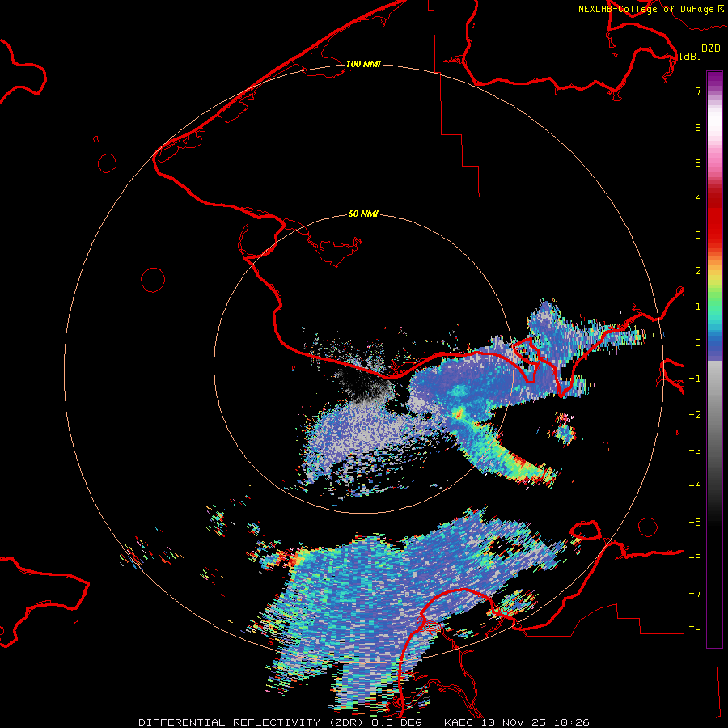Click the -7 dB value on color scale
The image size is (728, 728).
coord(695,594)
